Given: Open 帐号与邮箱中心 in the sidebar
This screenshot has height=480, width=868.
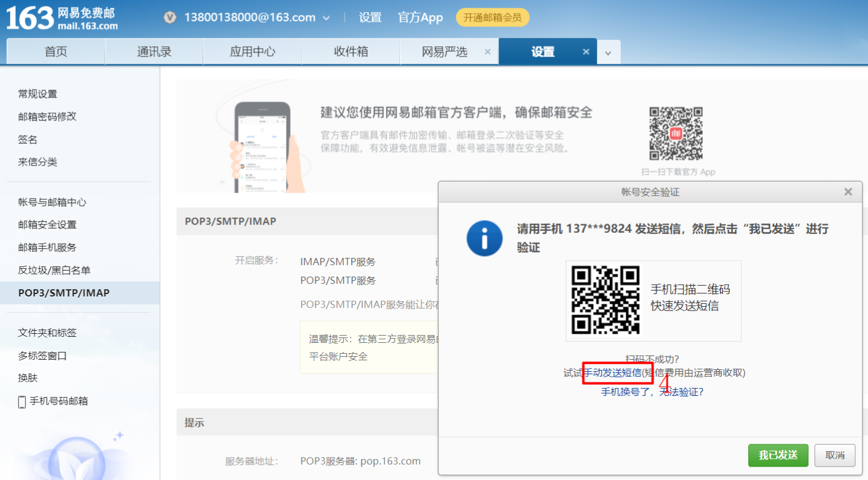Looking at the screenshot, I should (52, 202).
